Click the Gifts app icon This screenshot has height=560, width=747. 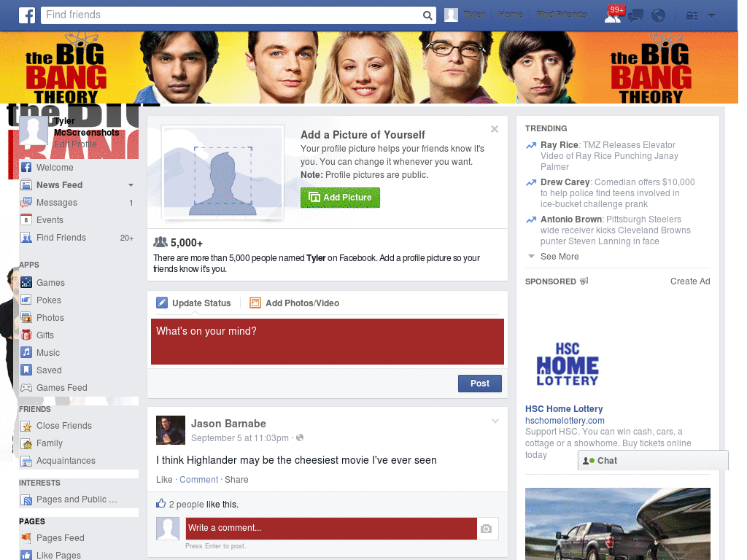[x=27, y=335]
